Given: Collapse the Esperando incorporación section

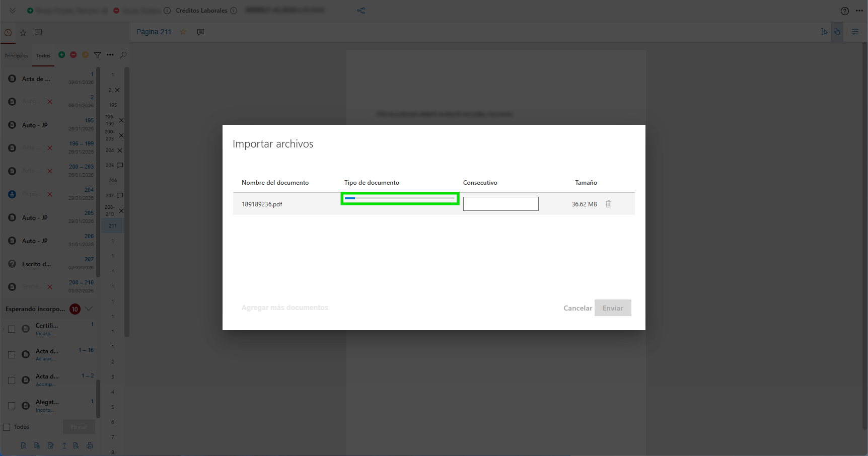Looking at the screenshot, I should pyautogui.click(x=89, y=309).
